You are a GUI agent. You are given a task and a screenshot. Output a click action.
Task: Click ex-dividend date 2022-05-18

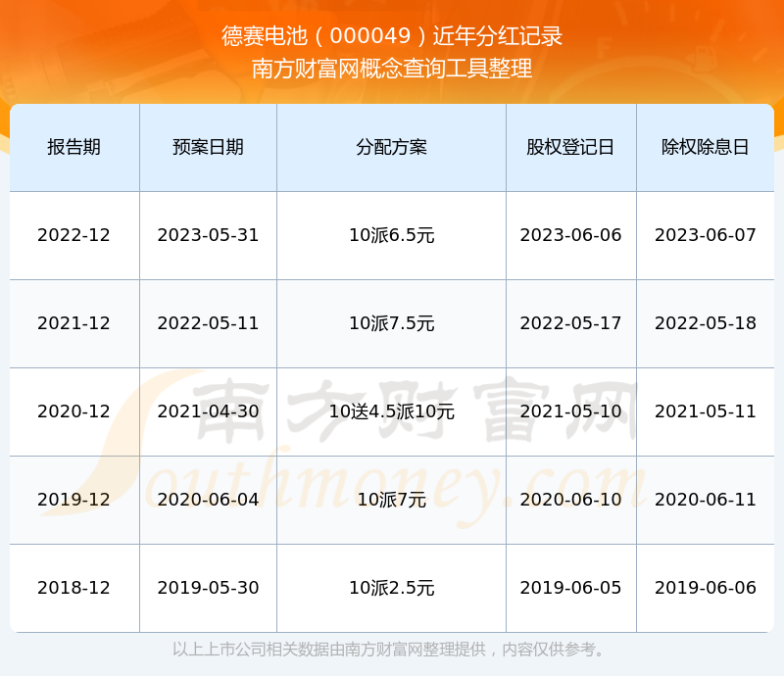click(705, 323)
